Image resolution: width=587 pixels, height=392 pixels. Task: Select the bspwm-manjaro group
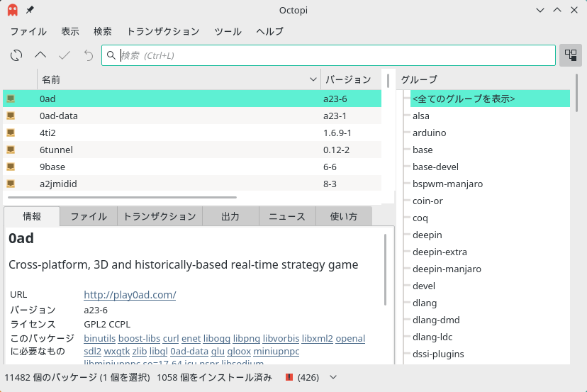pyautogui.click(x=448, y=184)
